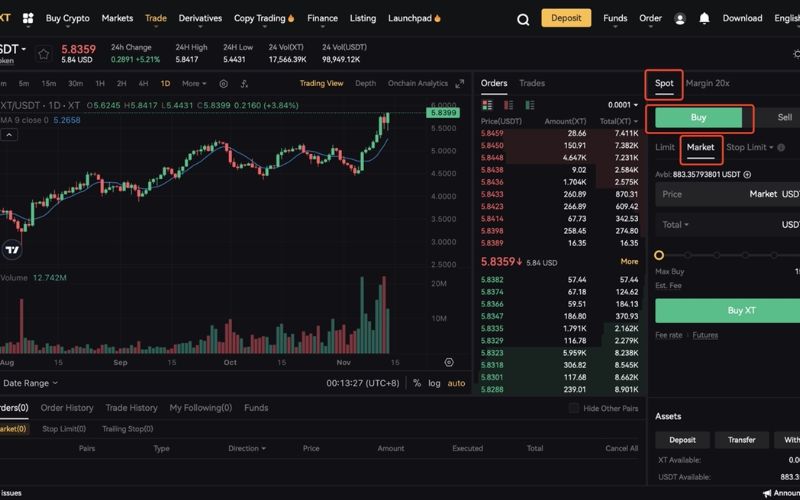Click Cancel All in orders table
800x500 pixels.
[x=621, y=448]
